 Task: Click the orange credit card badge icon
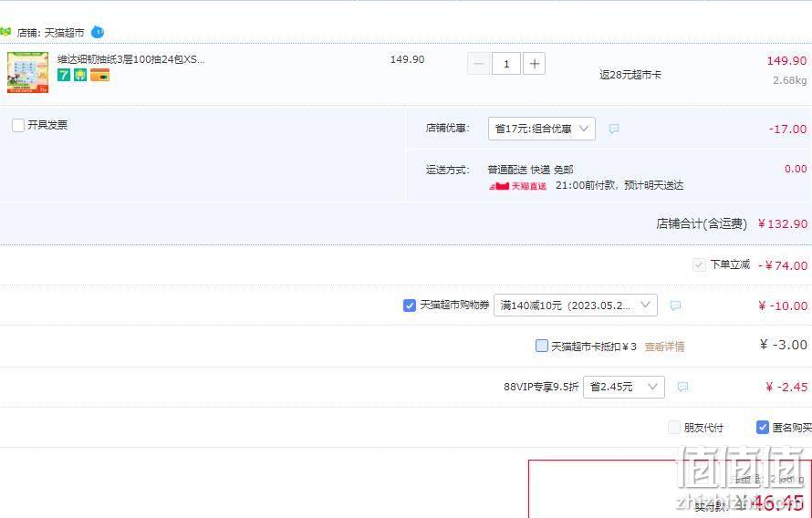(x=100, y=75)
